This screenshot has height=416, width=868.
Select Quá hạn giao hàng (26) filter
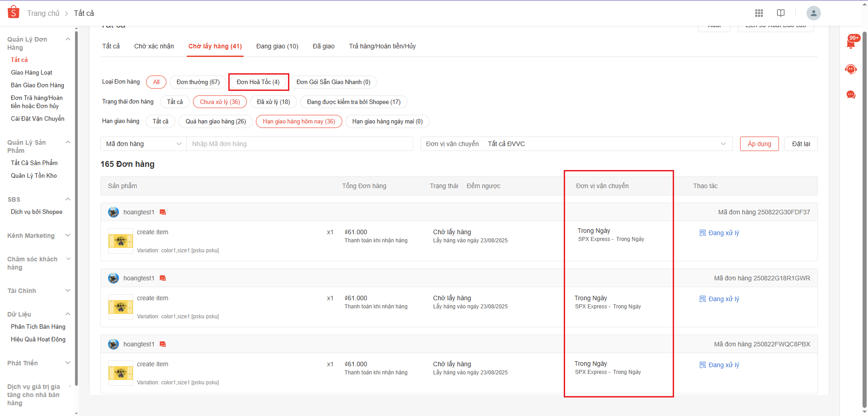tap(216, 122)
